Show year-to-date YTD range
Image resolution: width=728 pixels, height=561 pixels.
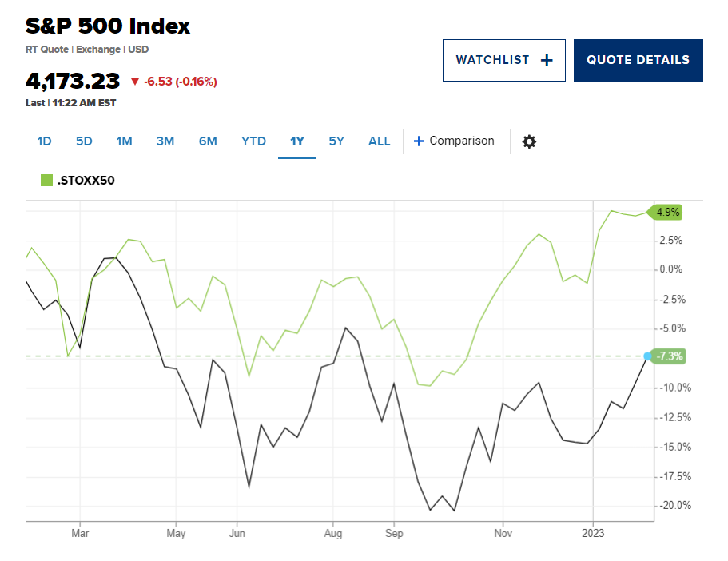click(253, 141)
